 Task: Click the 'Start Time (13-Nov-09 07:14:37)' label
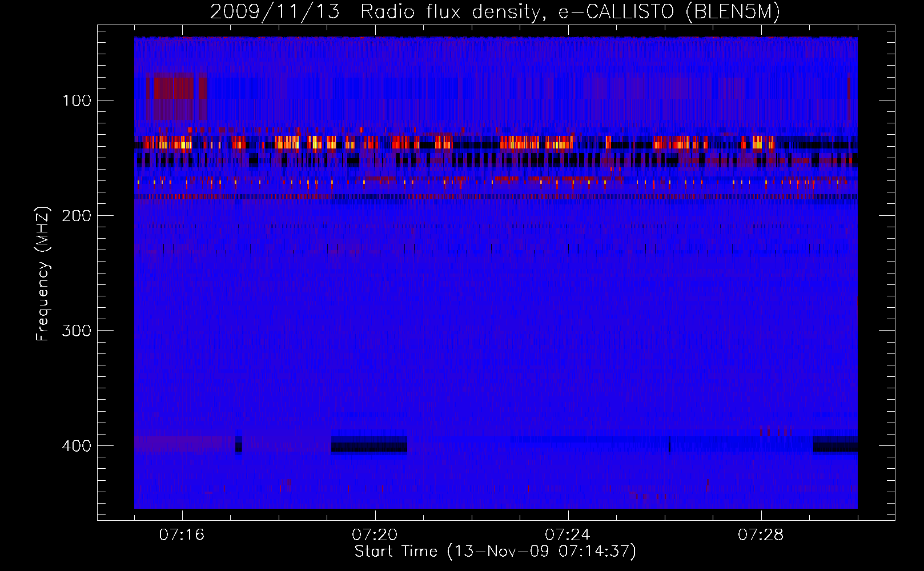(x=495, y=552)
